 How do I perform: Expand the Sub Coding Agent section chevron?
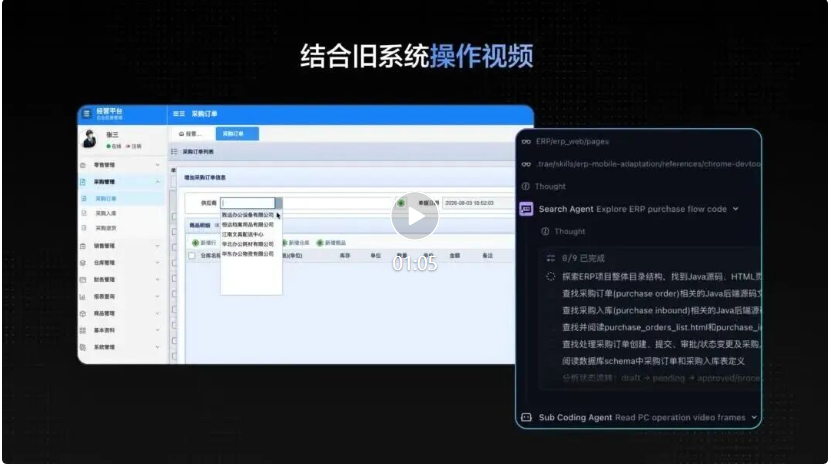tap(754, 417)
